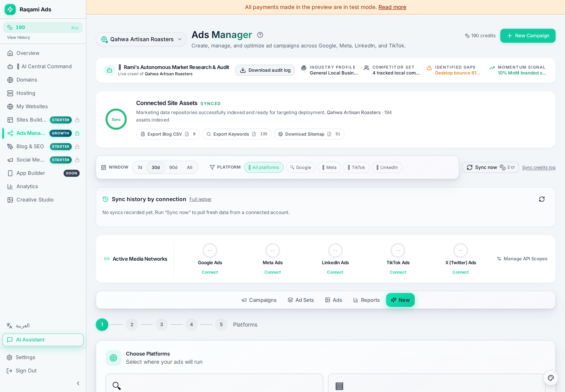Open Manage API Scopes
Screen dimensions: 565x392
pyautogui.click(x=522, y=259)
